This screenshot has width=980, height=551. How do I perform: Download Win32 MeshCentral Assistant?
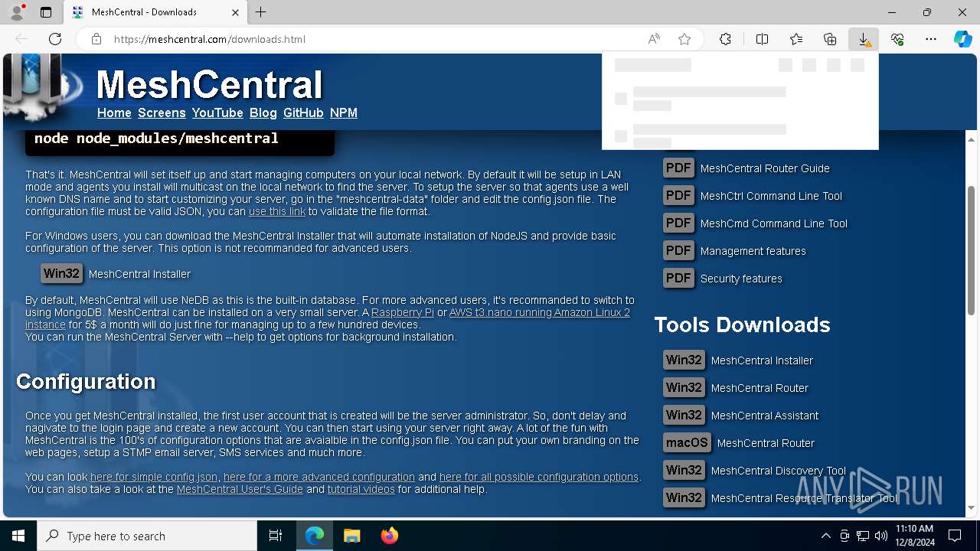click(x=684, y=415)
